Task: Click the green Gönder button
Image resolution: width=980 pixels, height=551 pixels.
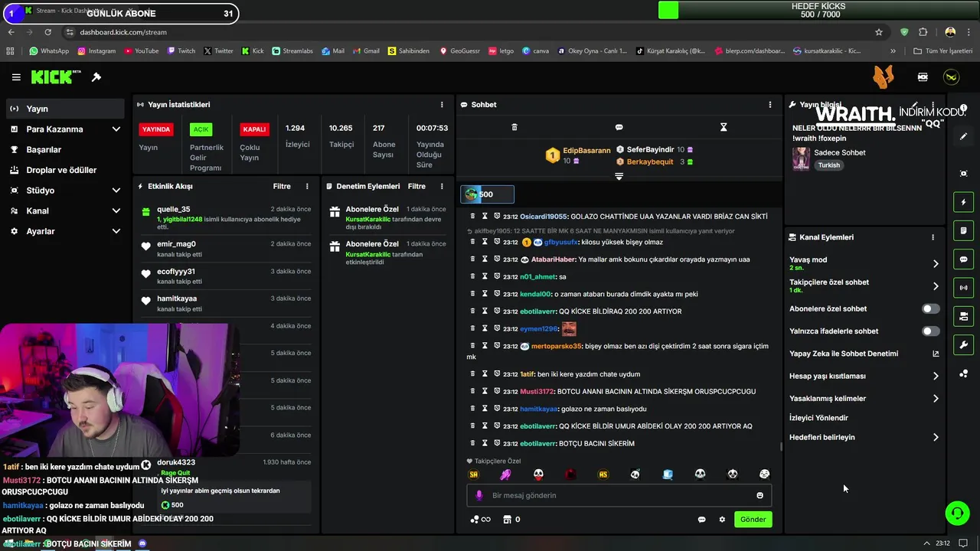Action: coord(753,520)
